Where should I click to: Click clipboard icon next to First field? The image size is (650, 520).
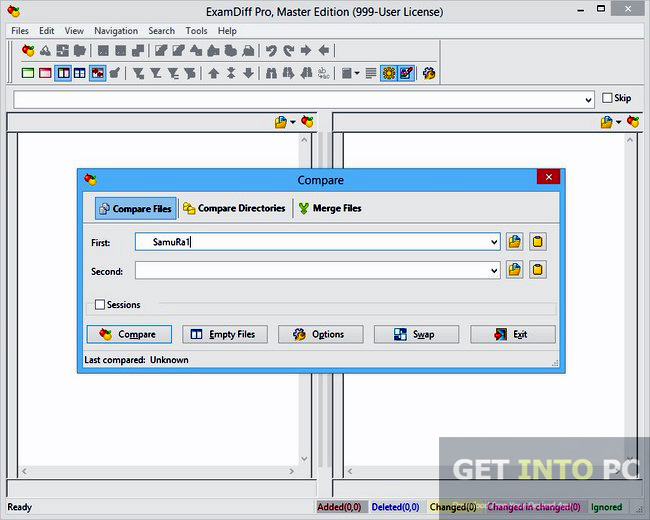(x=537, y=241)
